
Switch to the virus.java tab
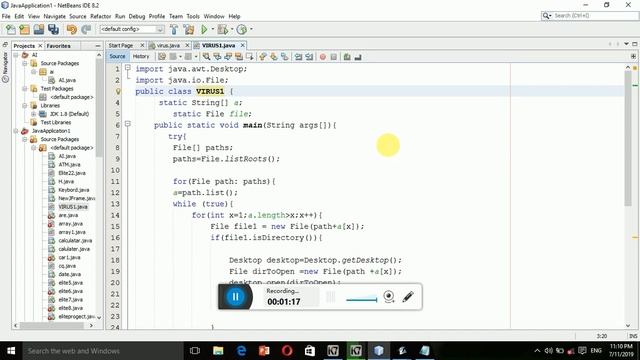(168, 45)
